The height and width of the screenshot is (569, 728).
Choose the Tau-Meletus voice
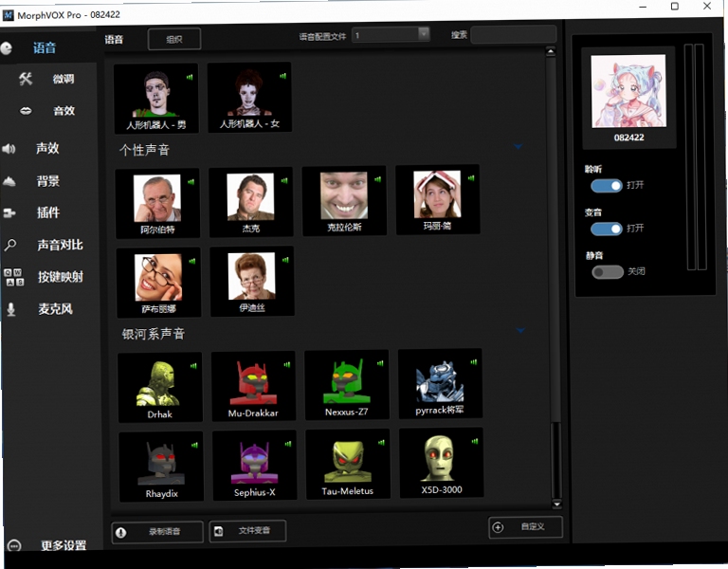348,464
